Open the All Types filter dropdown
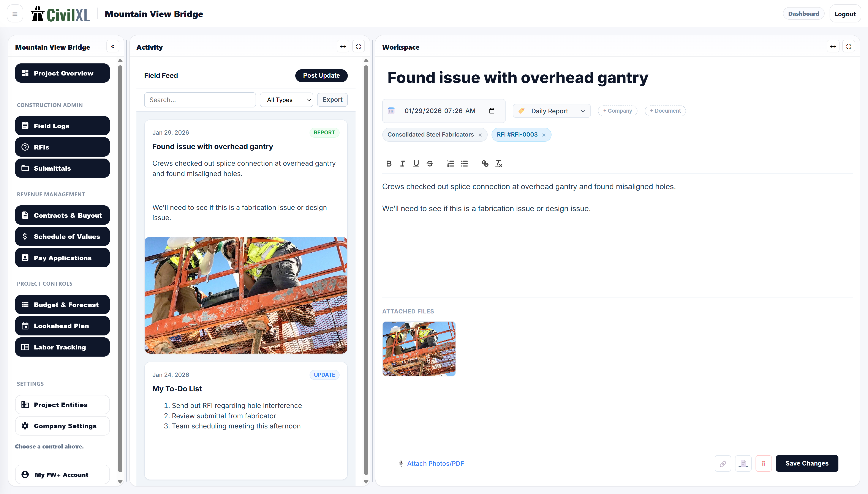Image resolution: width=868 pixels, height=494 pixels. click(286, 100)
